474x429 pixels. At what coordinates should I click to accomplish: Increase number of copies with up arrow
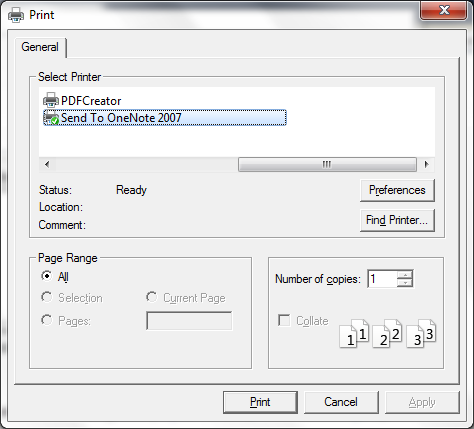(405, 275)
